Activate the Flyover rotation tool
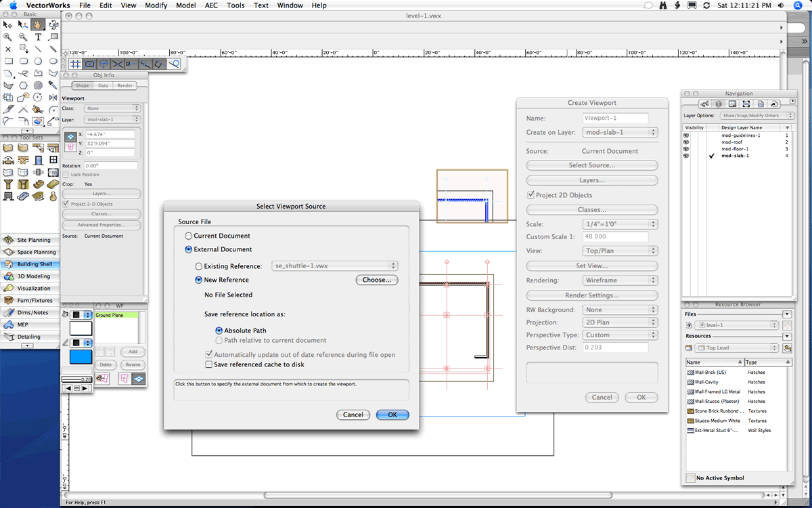Viewport: 812px width, 508px height. pos(53,24)
